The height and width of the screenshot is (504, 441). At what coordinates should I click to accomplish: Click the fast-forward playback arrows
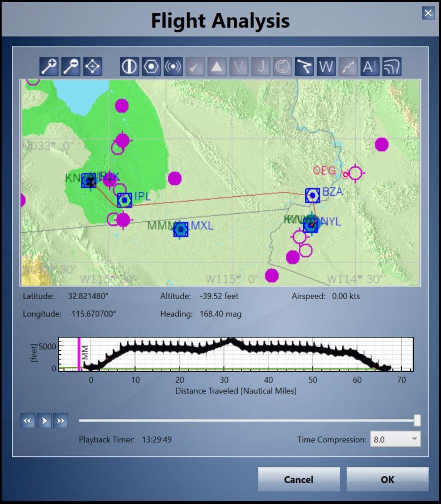(60, 420)
